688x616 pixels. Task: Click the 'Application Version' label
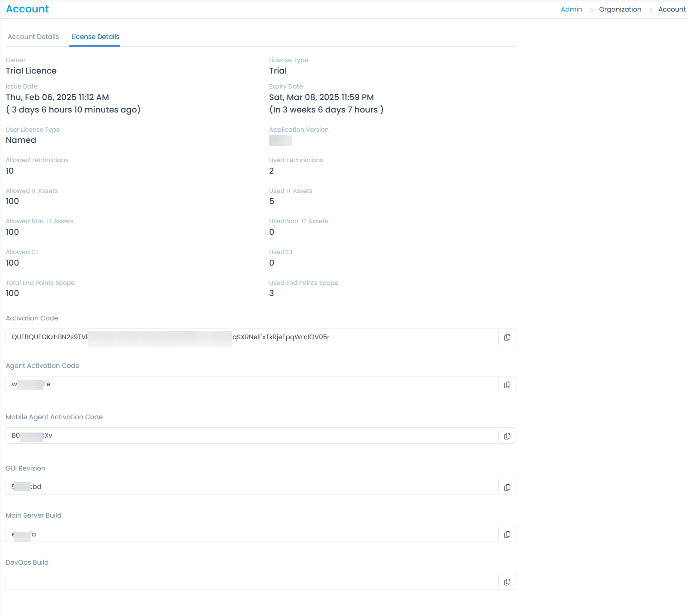coord(299,130)
